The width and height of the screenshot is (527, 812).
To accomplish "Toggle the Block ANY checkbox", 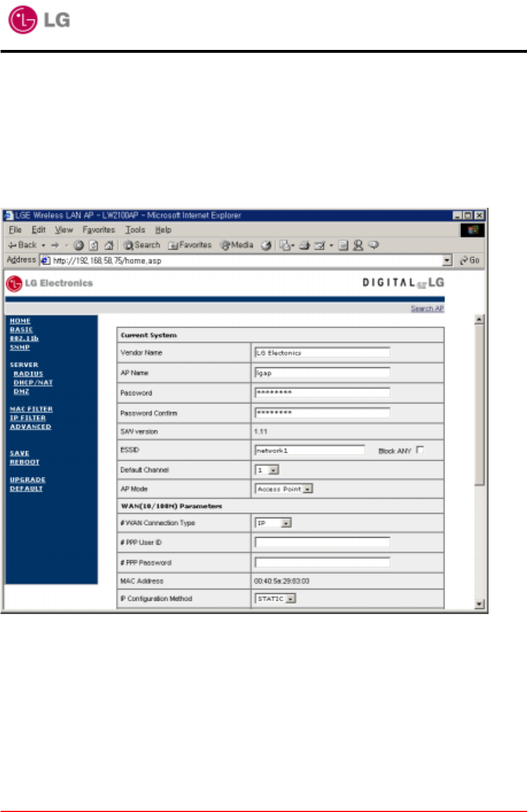I will [x=420, y=450].
